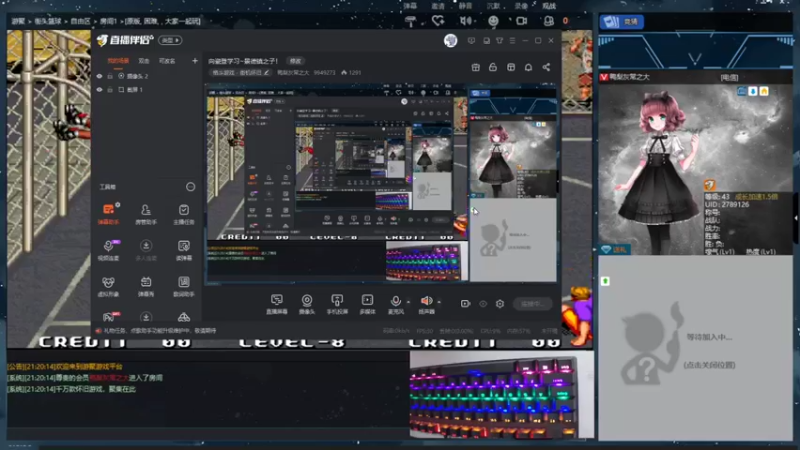Toggle lock on 截屏 1 source
800x450 pixels.
110,90
